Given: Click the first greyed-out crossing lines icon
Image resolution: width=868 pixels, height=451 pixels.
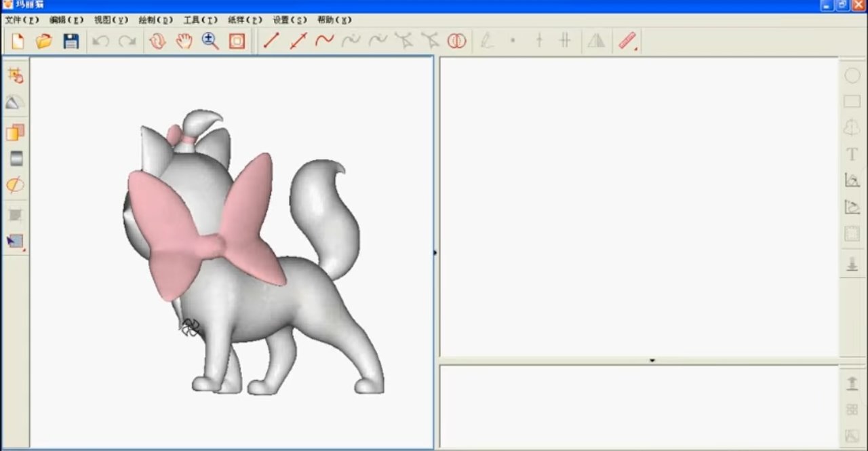Looking at the screenshot, I should tap(404, 41).
